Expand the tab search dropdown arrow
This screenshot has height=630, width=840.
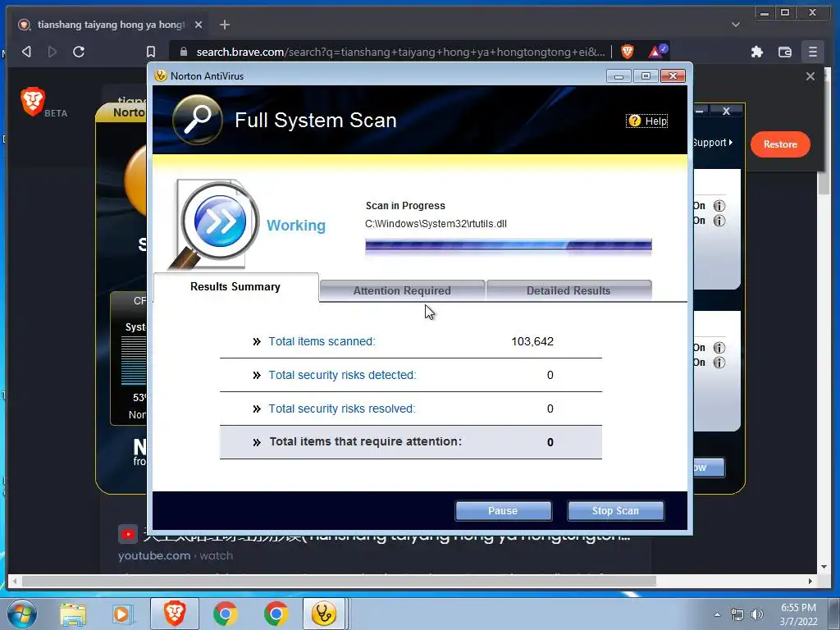pyautogui.click(x=736, y=25)
